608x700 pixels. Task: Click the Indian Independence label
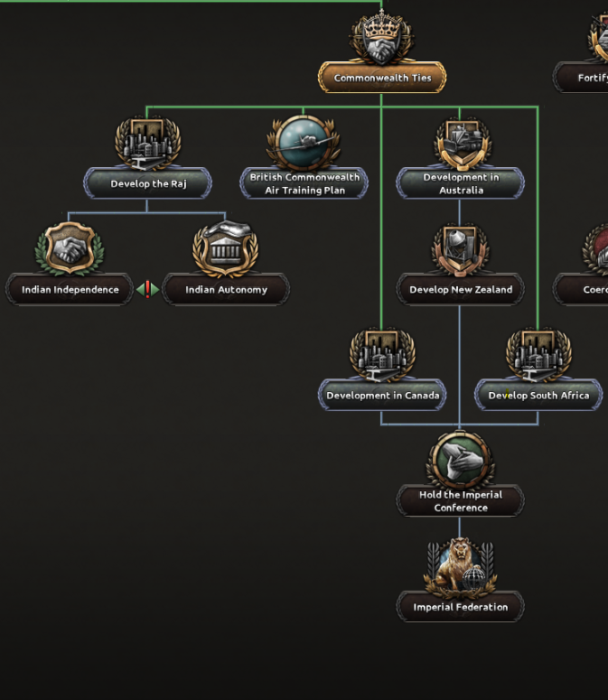click(70, 289)
